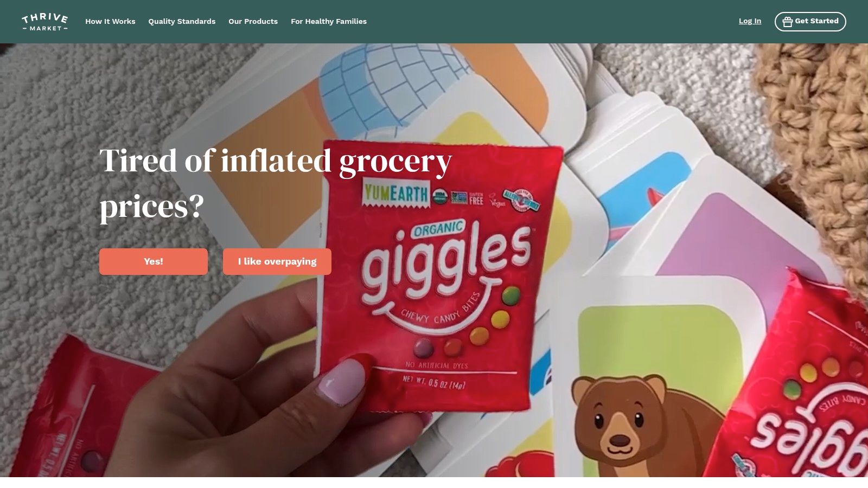
Task: Click the upside-down giggles packet at the right
Action: tap(803, 390)
